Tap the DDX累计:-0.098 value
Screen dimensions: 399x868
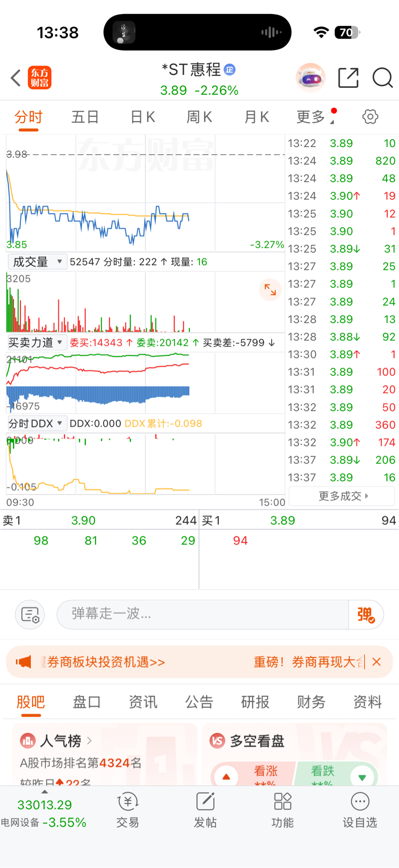(x=163, y=424)
